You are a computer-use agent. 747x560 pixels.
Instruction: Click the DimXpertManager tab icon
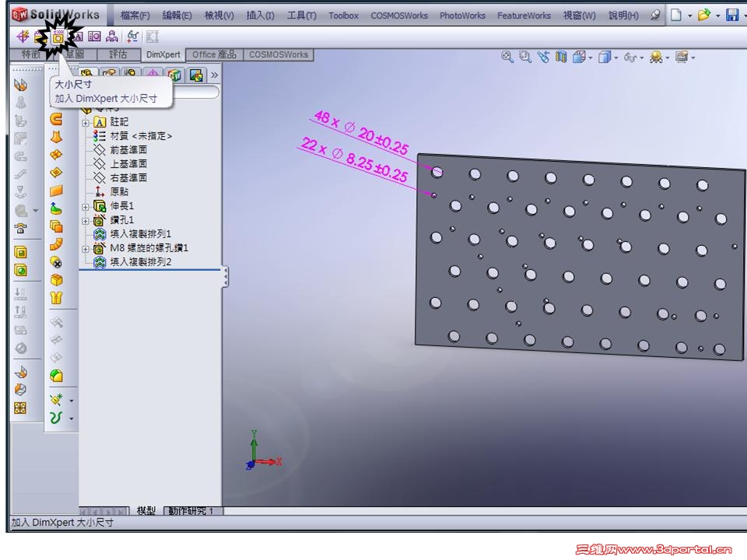pos(153,75)
